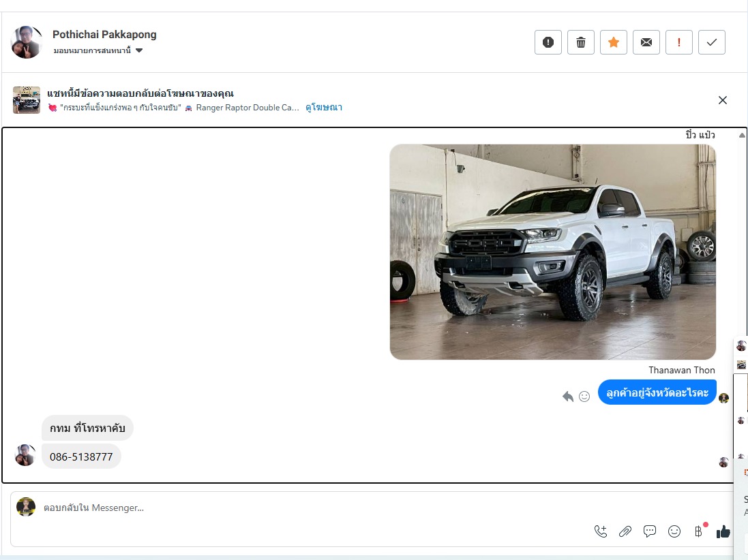Viewport: 748px width, 560px height.
Task: Click the phone call request icon
Action: point(601,531)
